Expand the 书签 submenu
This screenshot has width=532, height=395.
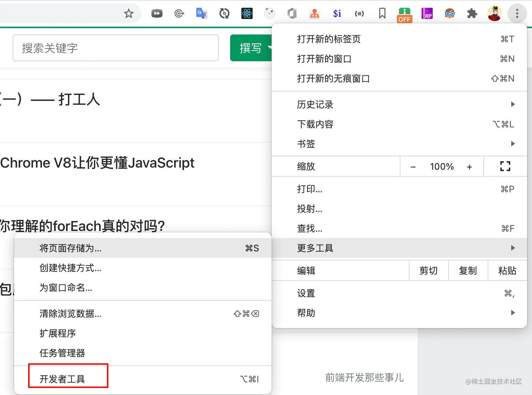click(x=399, y=144)
